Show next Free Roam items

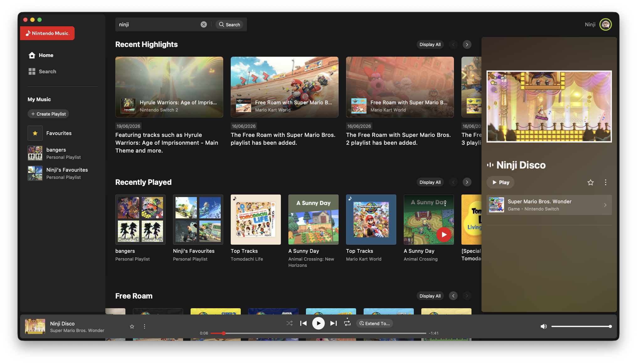point(467,296)
